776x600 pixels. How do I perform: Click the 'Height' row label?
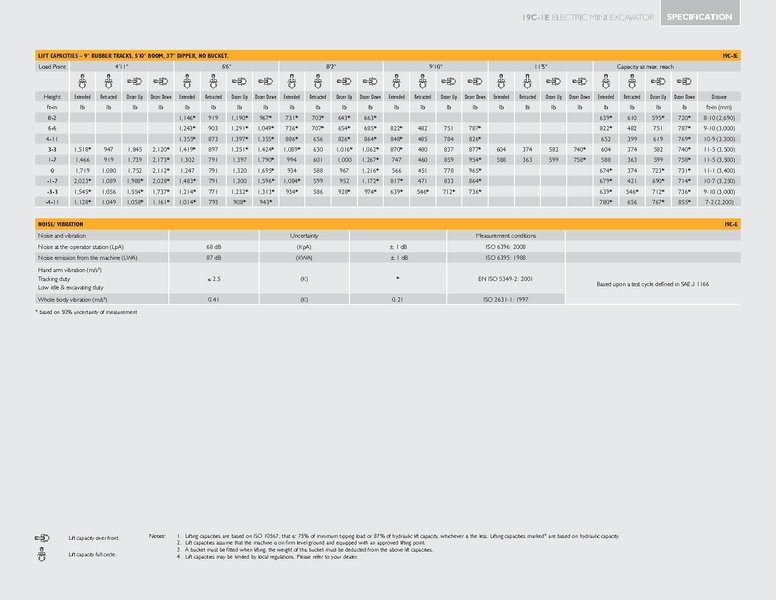(52, 97)
